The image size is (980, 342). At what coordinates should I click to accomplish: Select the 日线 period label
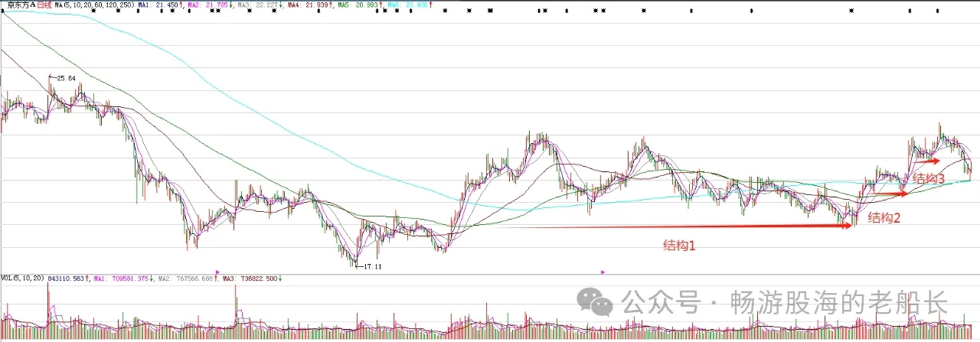44,5
